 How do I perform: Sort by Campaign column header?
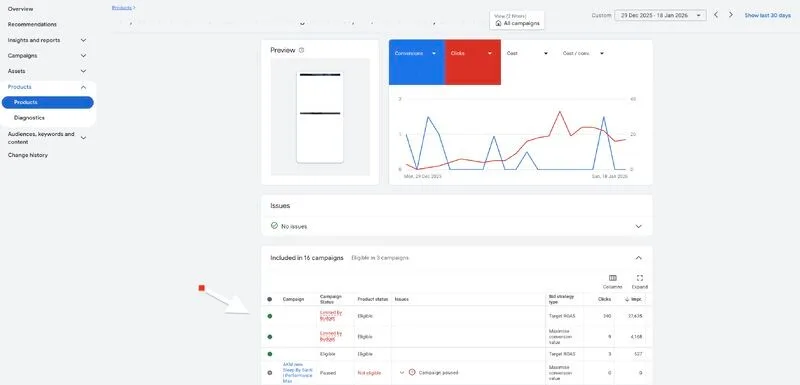pos(293,299)
